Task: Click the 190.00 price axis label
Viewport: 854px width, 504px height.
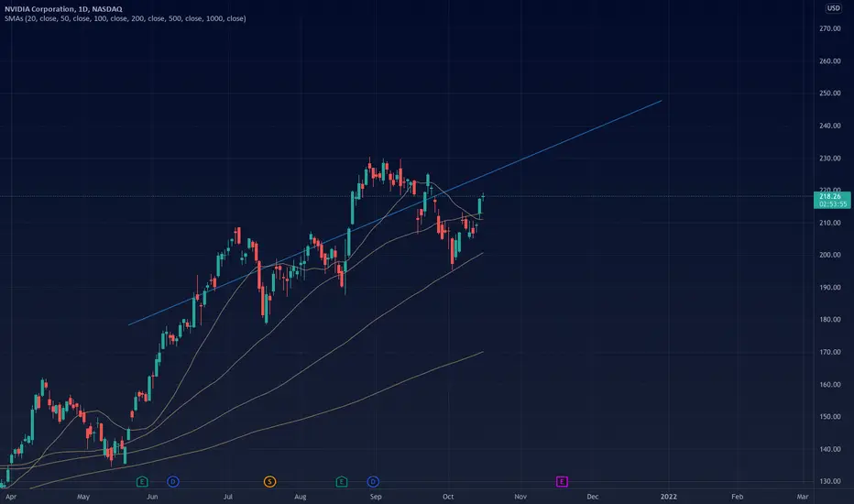Action: pyautogui.click(x=830, y=288)
